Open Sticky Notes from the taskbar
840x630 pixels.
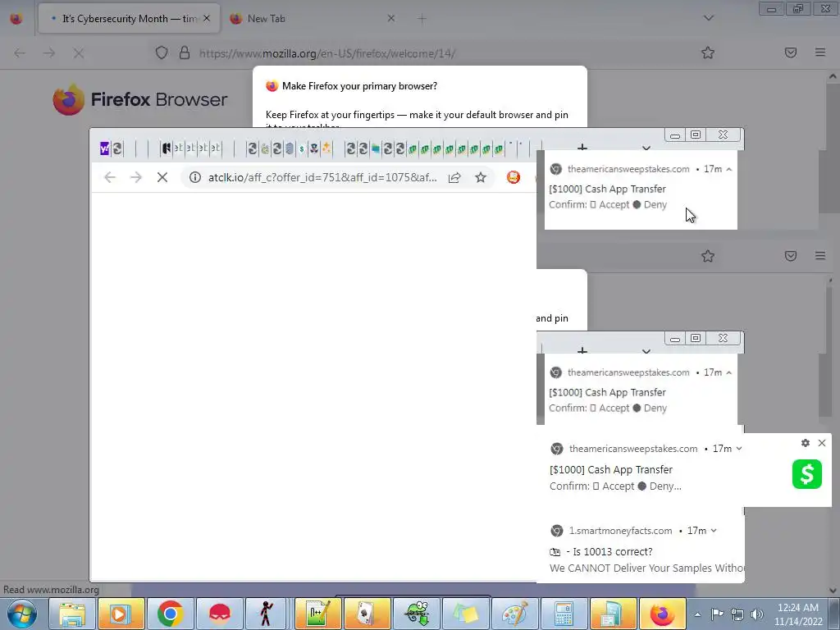465,614
